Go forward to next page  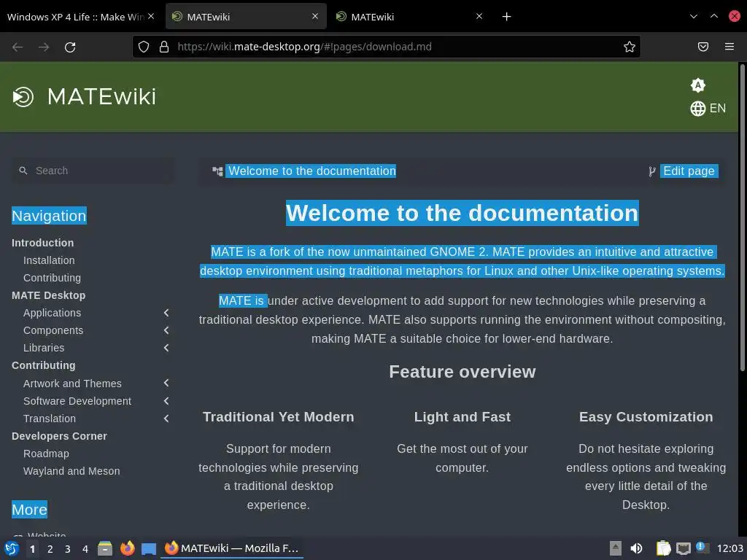[44, 47]
